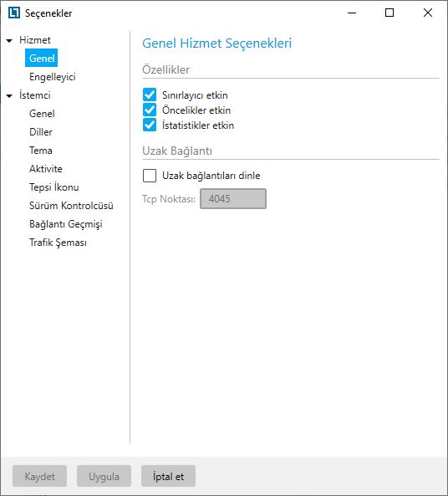This screenshot has height=496, width=448.
Task: Open Genel under İstemci
Action: [42, 114]
